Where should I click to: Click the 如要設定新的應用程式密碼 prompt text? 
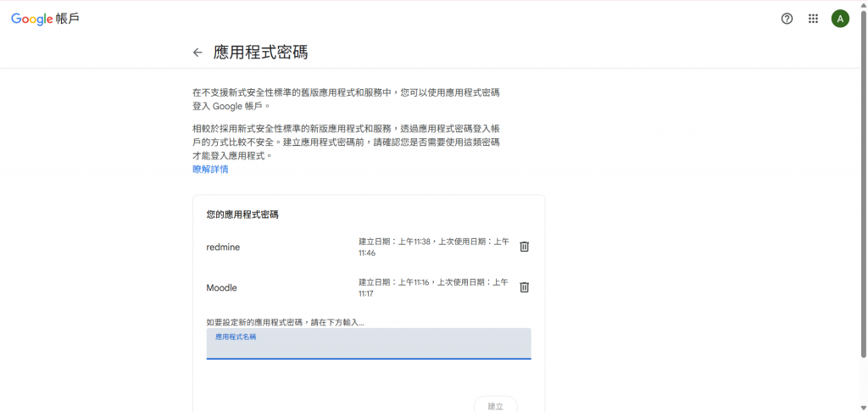pos(285,322)
